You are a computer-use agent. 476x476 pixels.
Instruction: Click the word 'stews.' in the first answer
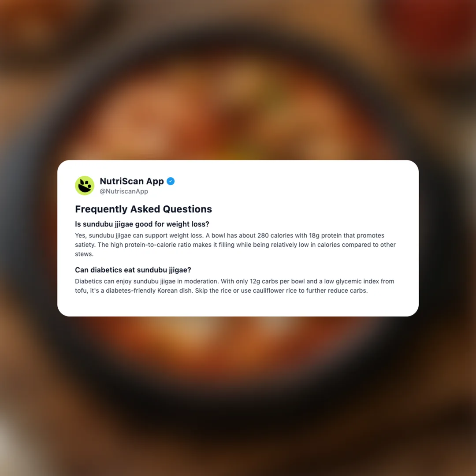(x=84, y=254)
